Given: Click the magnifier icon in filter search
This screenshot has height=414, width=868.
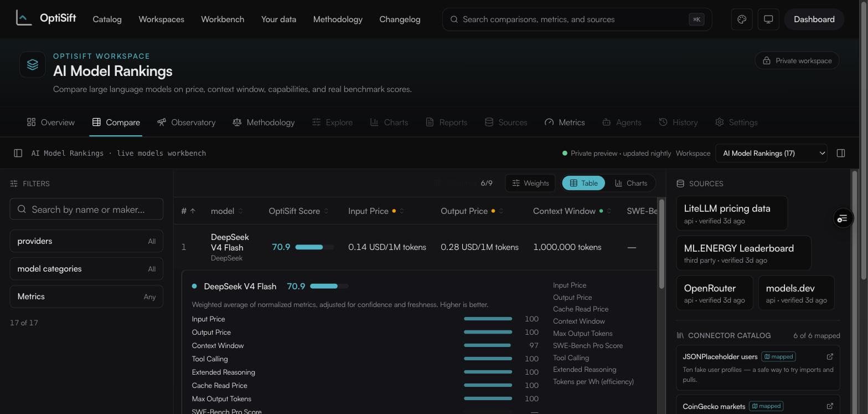Looking at the screenshot, I should click(22, 209).
